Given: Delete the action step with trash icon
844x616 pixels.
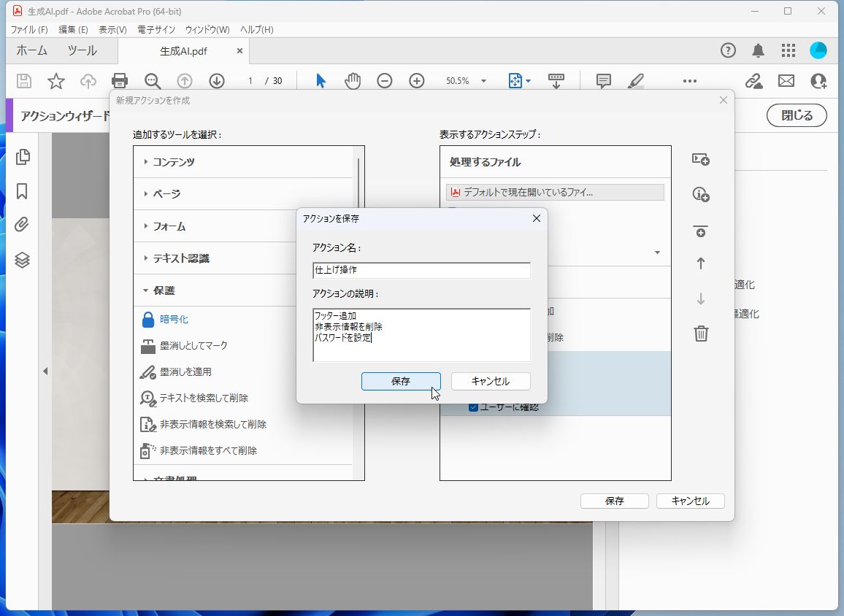Looking at the screenshot, I should pos(700,334).
